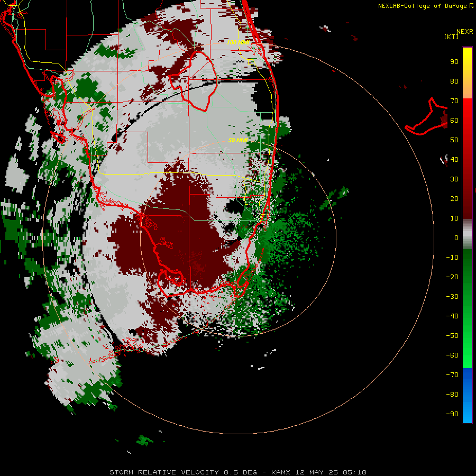Click the -40 value on velocity scale

click(452, 316)
